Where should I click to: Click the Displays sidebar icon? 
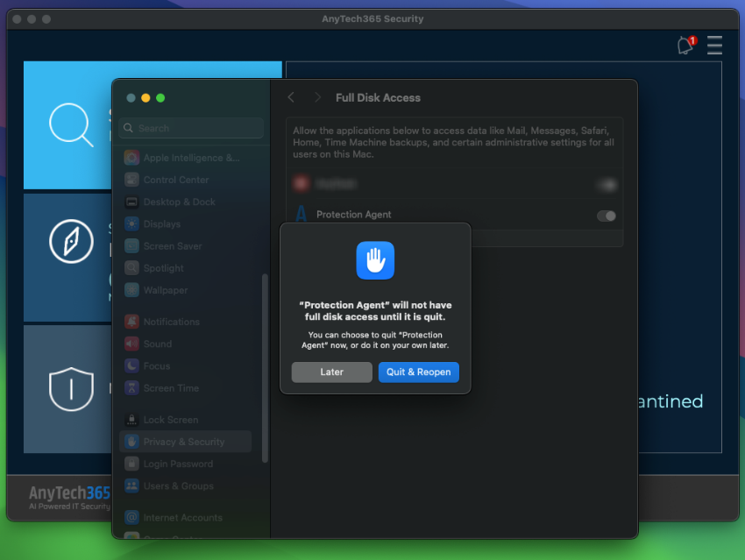point(131,223)
